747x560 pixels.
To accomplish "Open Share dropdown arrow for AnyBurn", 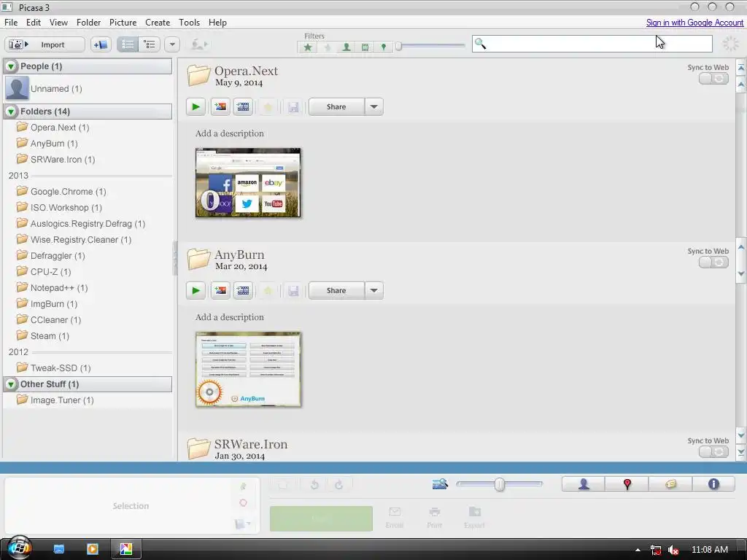I will click(x=374, y=290).
